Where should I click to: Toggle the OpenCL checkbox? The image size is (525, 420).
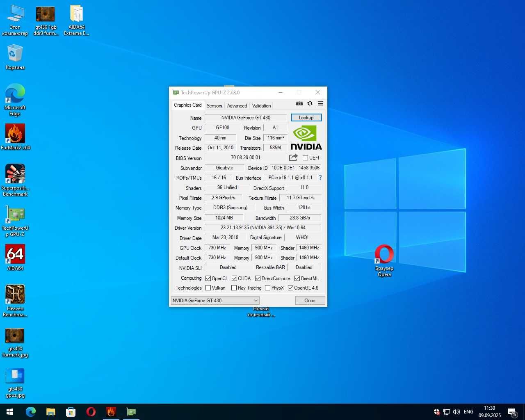208,278
